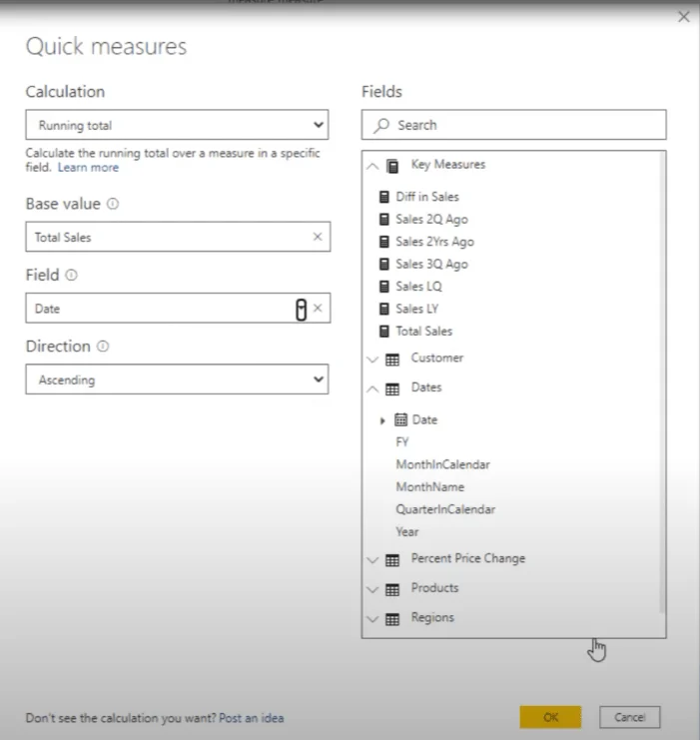Remove Date from the Field box
The height and width of the screenshot is (740, 700).
coord(318,308)
